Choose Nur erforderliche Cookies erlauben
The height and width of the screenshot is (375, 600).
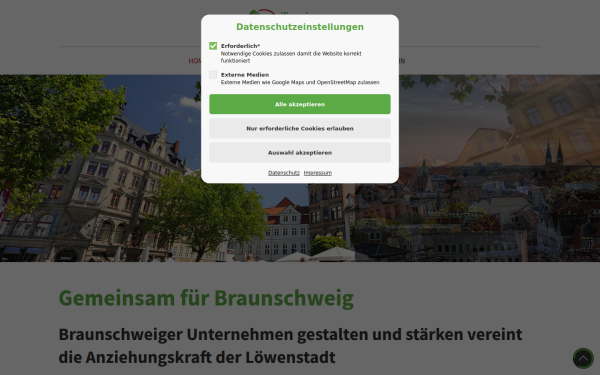point(300,128)
